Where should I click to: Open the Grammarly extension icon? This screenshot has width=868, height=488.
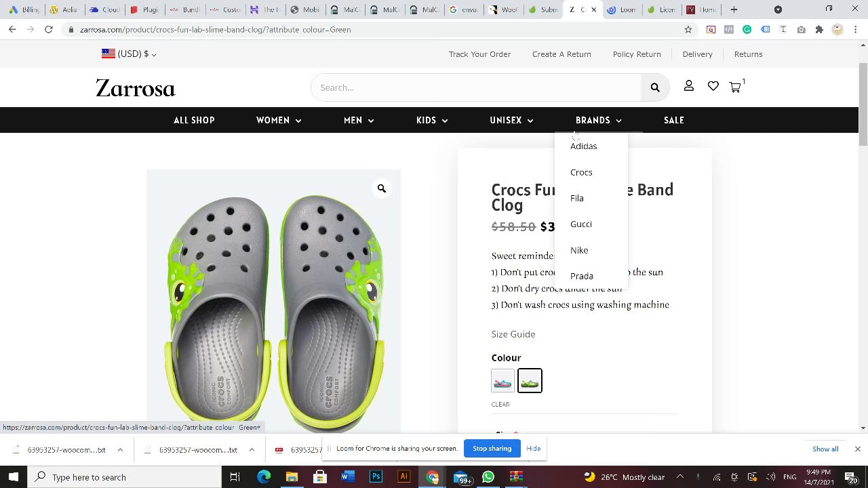click(x=747, y=29)
